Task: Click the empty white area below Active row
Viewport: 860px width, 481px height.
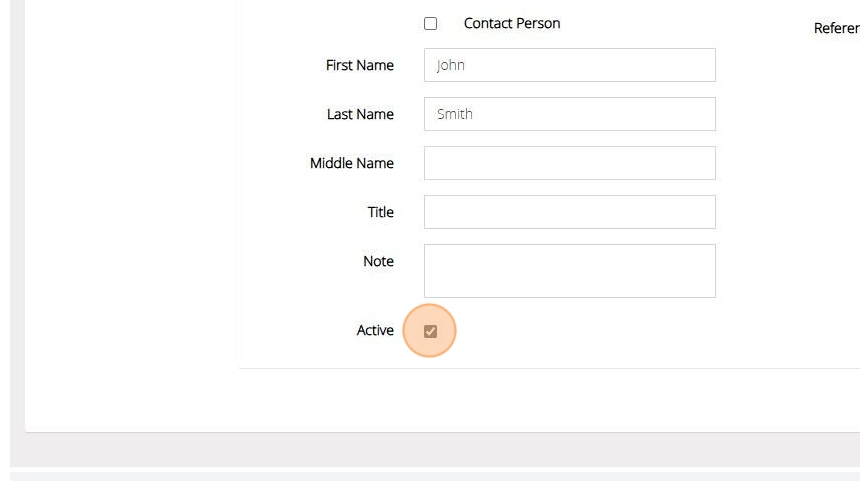Action: tap(500, 400)
